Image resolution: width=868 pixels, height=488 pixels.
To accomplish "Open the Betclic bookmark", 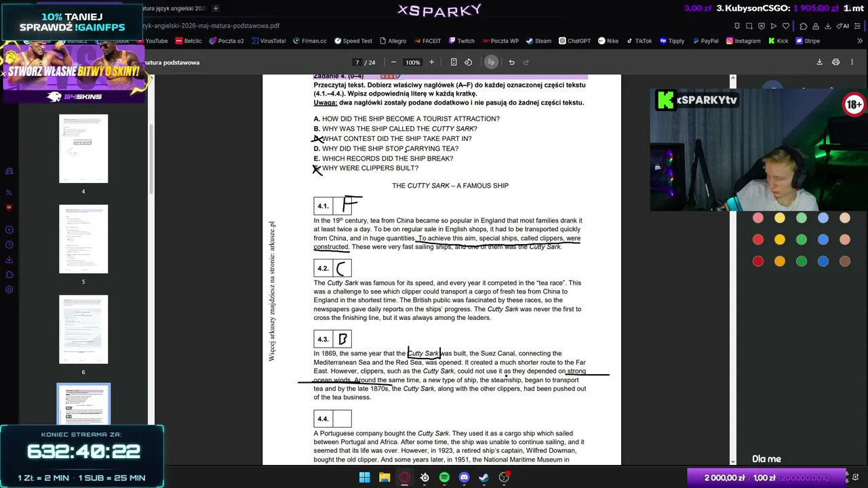I will tap(188, 41).
